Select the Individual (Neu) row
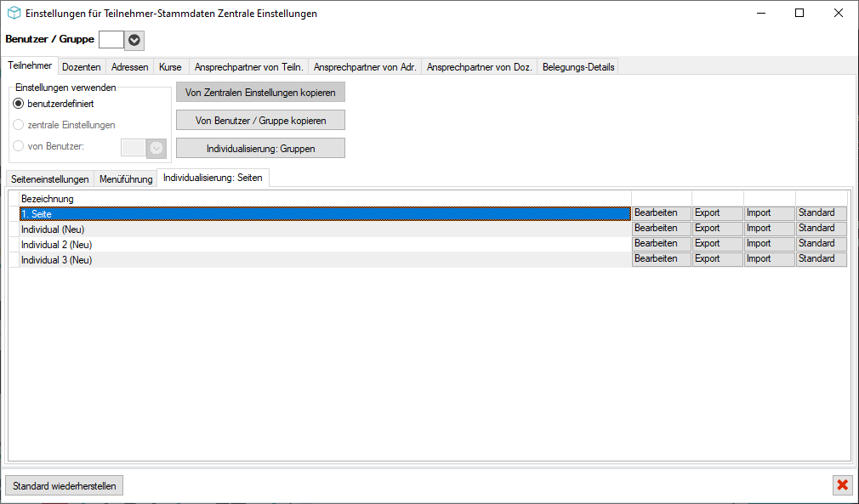859x504 pixels. (325, 229)
